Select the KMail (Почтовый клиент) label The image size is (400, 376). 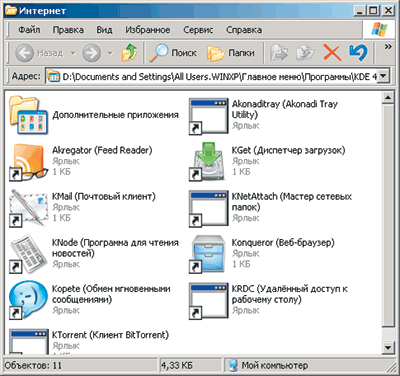pos(104,196)
